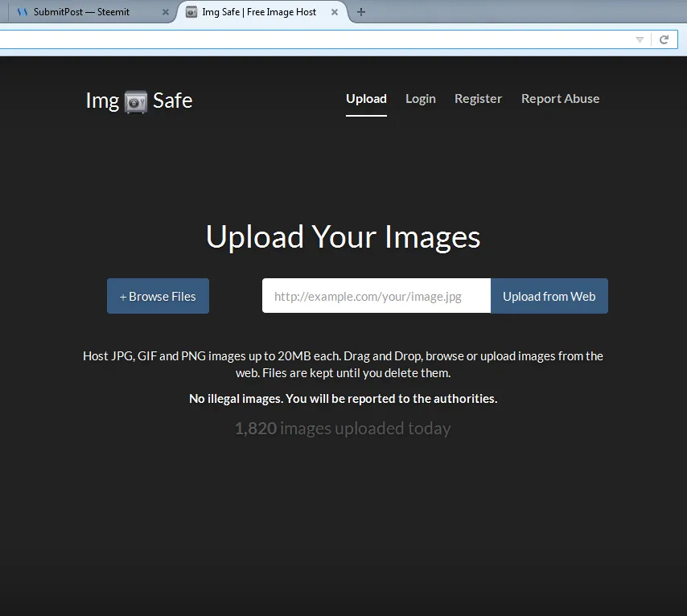Click the 'Host JPG, GIF and PNG' description text
This screenshot has height=616, width=687.
(x=343, y=364)
